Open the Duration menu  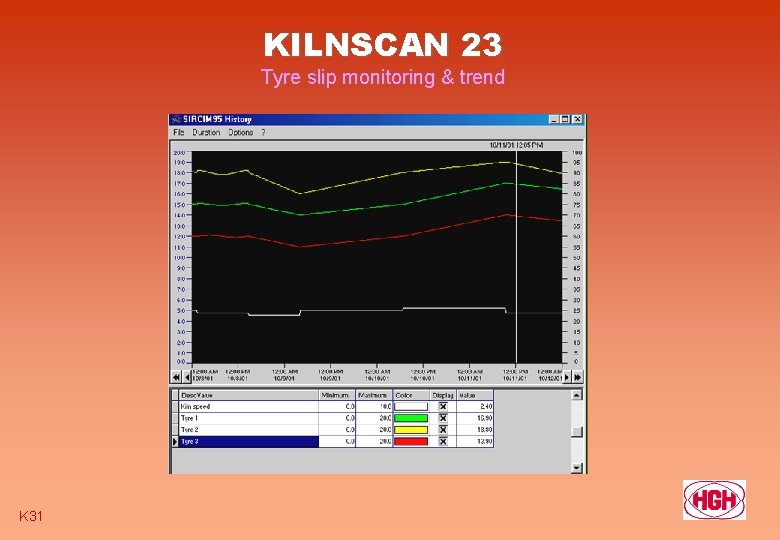[x=206, y=133]
